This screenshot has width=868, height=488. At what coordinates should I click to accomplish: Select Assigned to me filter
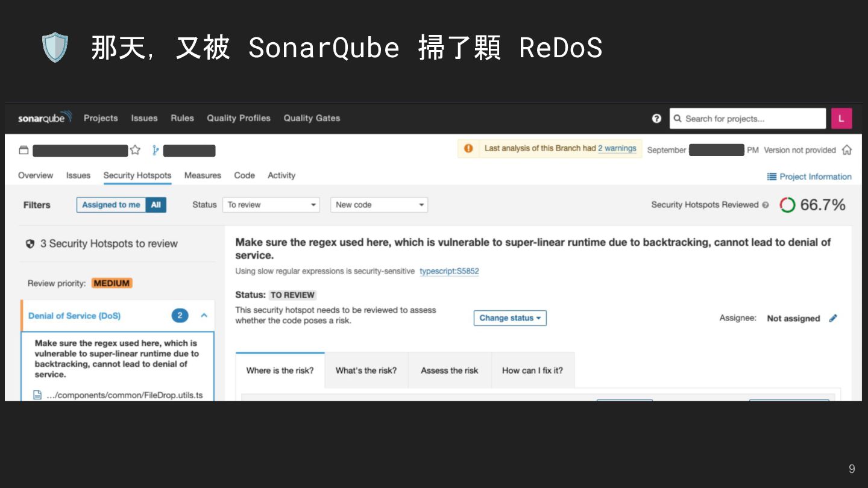pos(112,205)
